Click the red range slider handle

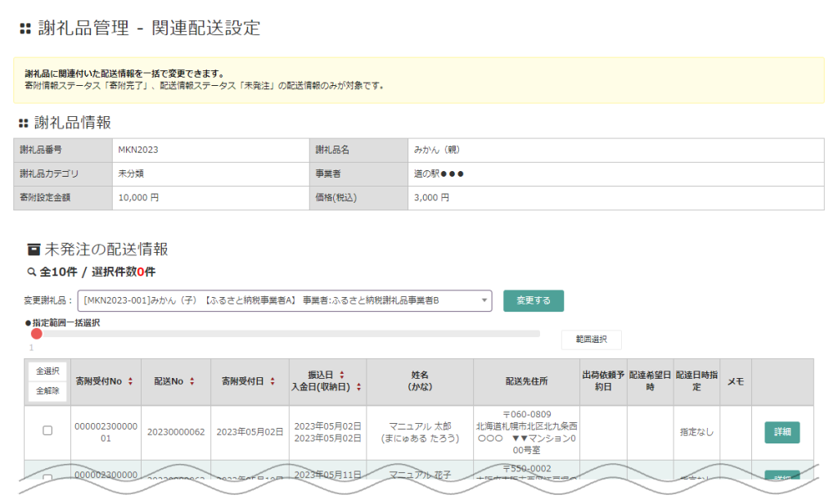36,334
